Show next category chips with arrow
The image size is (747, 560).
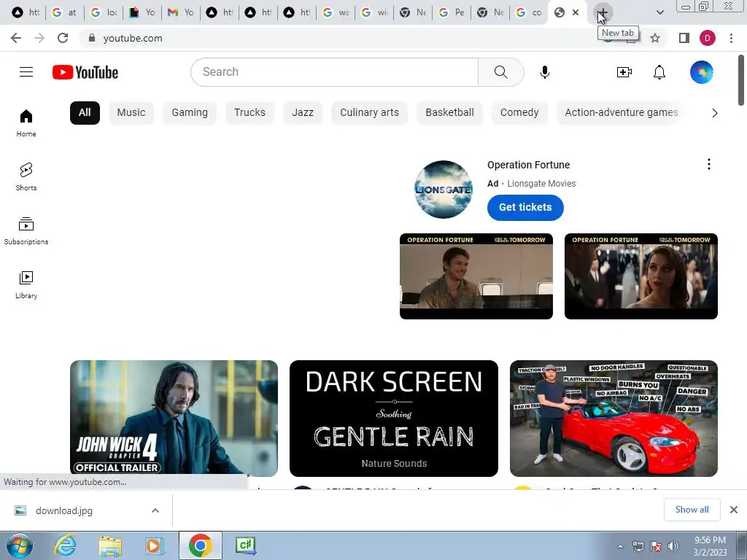714,113
